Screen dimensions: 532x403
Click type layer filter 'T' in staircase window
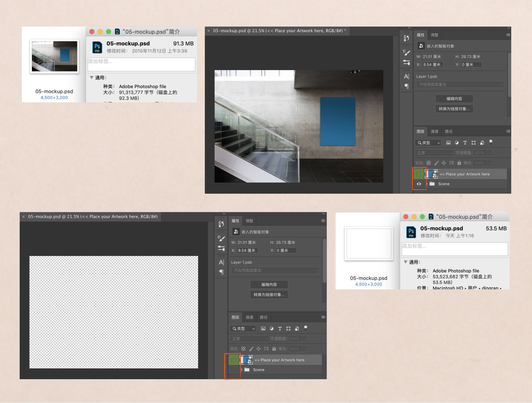(465, 143)
